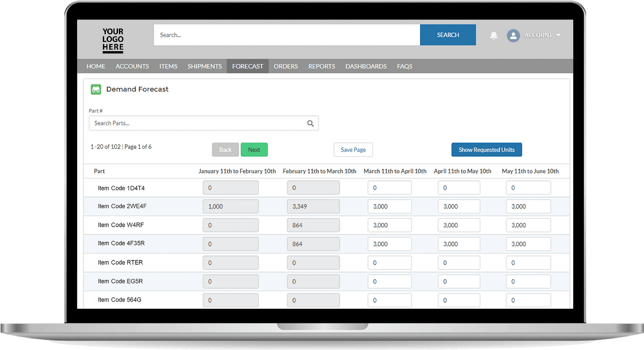
Task: Click the 'Part #' label
Action: pyautogui.click(x=96, y=111)
